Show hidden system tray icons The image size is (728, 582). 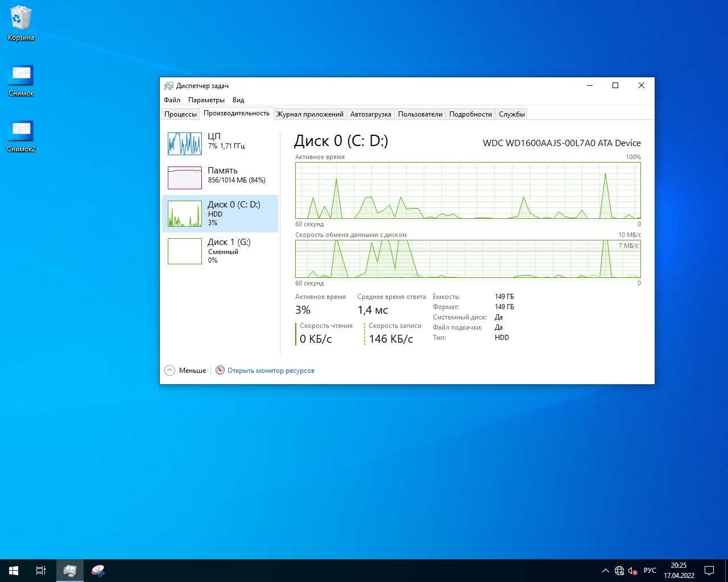coord(605,571)
